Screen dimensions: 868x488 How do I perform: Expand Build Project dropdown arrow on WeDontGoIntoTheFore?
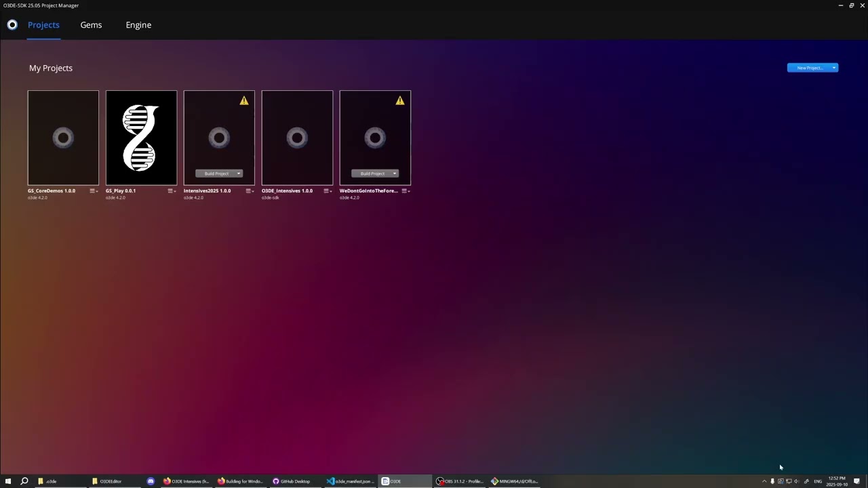tap(395, 174)
